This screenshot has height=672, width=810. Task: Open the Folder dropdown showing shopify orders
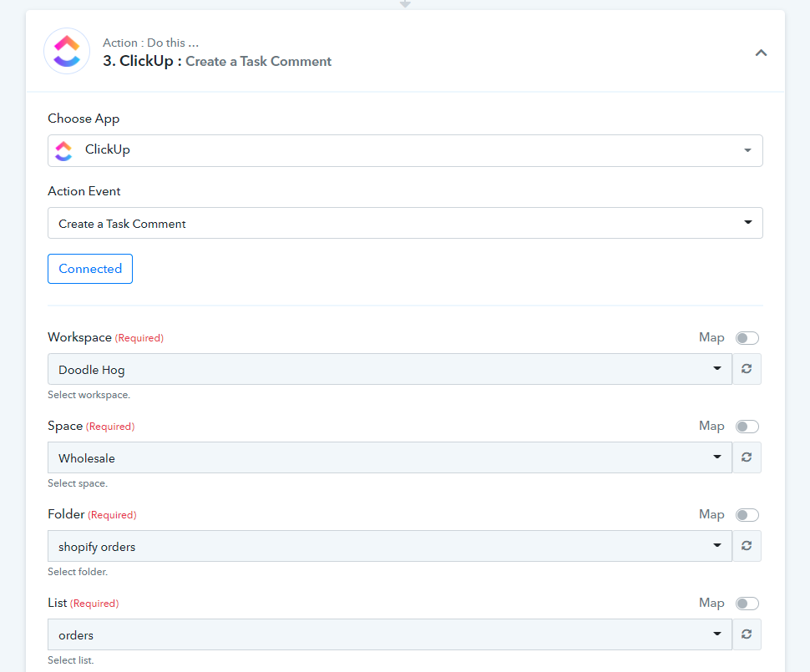coord(390,546)
